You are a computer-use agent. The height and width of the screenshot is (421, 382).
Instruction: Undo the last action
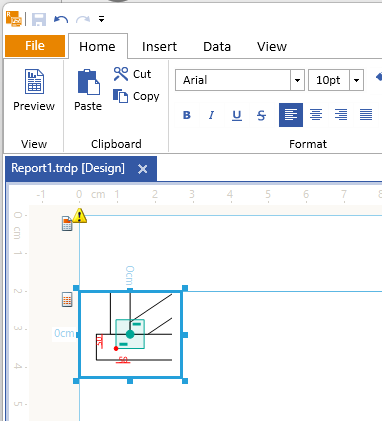pyautogui.click(x=61, y=19)
